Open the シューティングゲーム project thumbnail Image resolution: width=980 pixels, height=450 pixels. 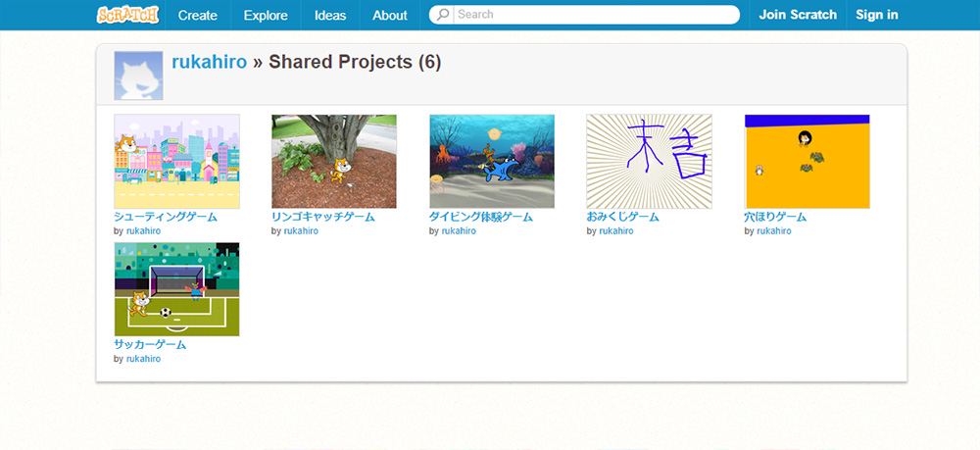176,161
